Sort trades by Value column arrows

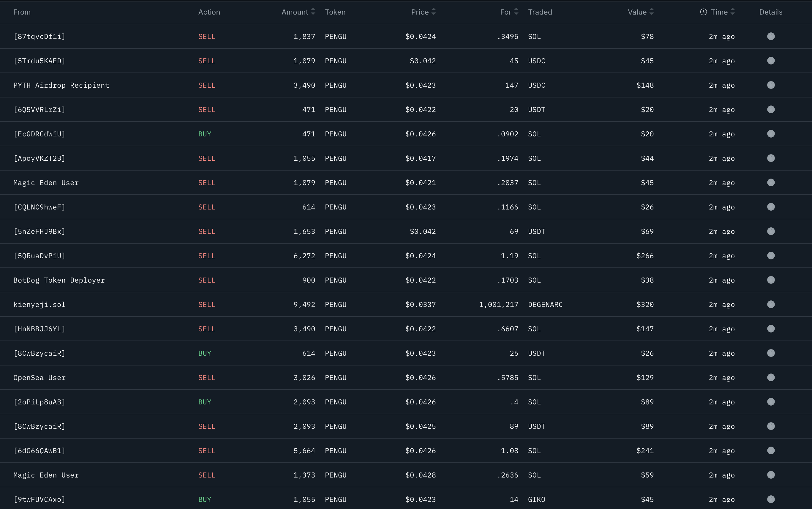click(x=652, y=12)
